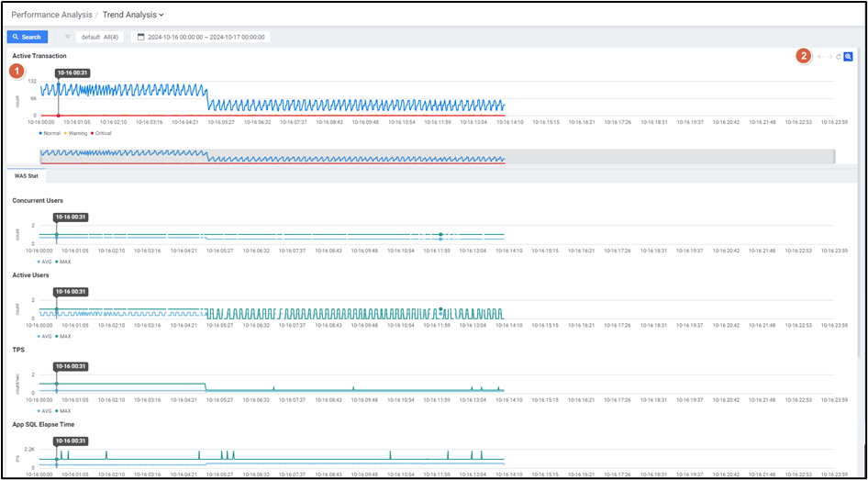Open the filter icon beside Search
The height and width of the screenshot is (480, 868).
coord(67,37)
